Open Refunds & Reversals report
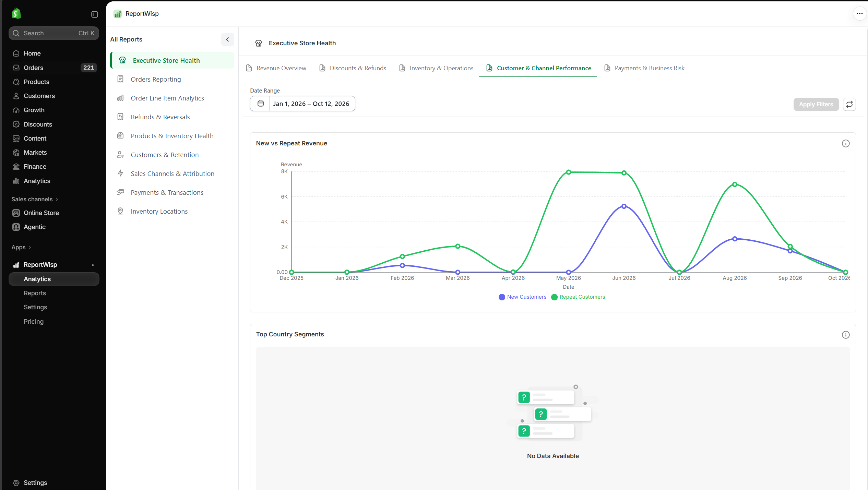This screenshot has width=868, height=490. tap(172, 117)
